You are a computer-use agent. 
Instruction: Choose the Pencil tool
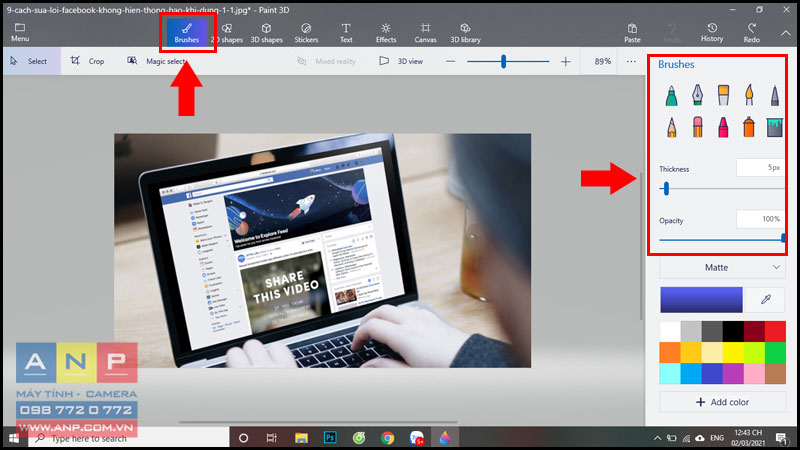click(x=671, y=127)
